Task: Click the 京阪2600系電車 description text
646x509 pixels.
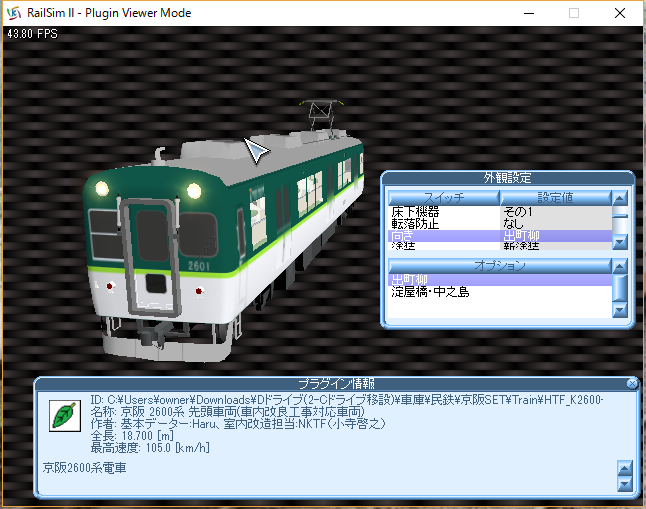Action: click(84, 468)
